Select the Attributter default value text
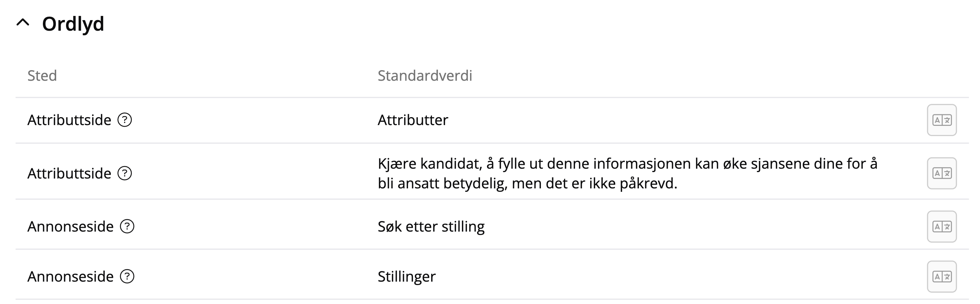Screen dimensions: 980x304 [x=413, y=120]
